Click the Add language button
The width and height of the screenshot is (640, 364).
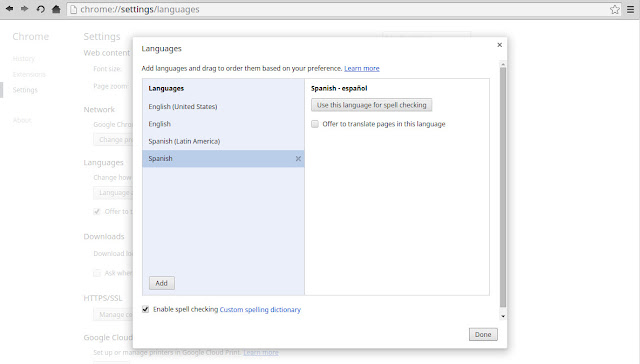(162, 283)
